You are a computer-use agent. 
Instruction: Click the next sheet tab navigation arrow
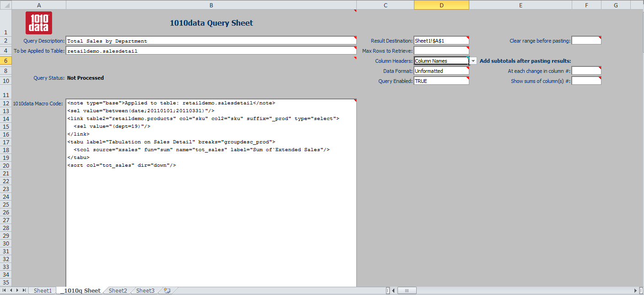click(x=18, y=290)
